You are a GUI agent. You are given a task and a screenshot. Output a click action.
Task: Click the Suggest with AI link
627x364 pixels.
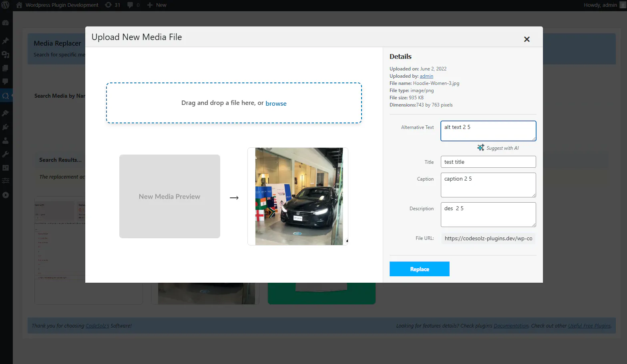pyautogui.click(x=502, y=148)
